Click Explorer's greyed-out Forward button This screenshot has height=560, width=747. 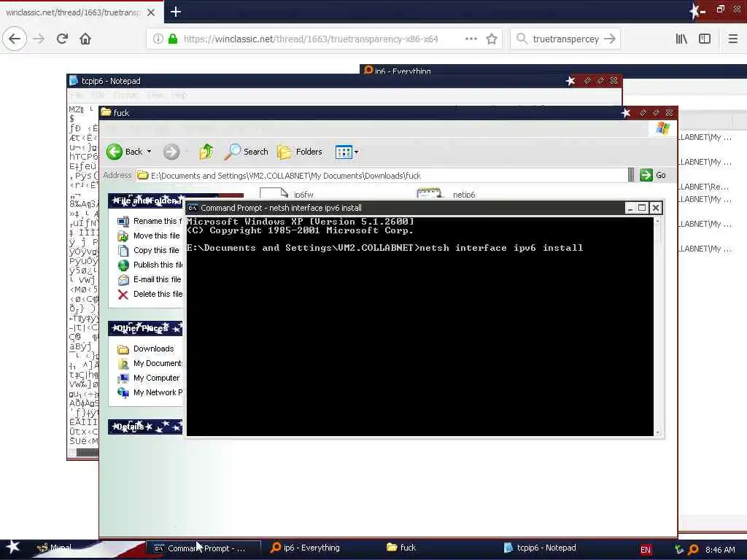coord(171,152)
